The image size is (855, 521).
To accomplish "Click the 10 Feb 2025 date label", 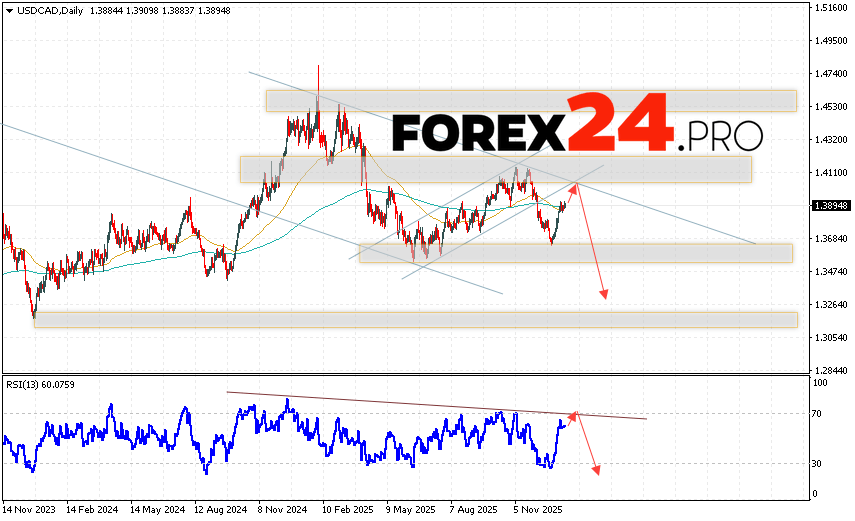I will point(346,508).
